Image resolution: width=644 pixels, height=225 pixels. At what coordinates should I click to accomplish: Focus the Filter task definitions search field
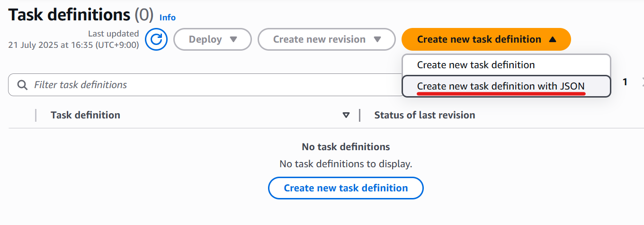click(205, 85)
